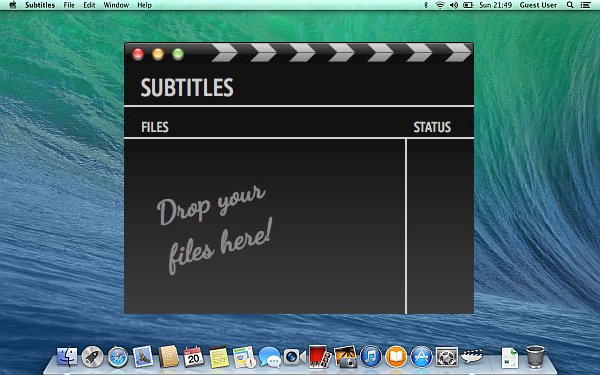Open Mail stamp icon in dock
This screenshot has height=375, width=600.
pos(143,357)
